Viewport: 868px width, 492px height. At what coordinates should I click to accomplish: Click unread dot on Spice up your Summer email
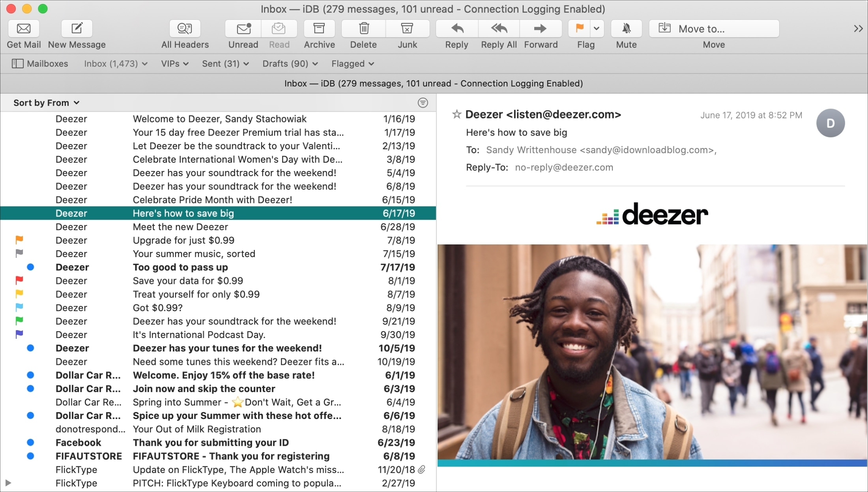(x=30, y=415)
